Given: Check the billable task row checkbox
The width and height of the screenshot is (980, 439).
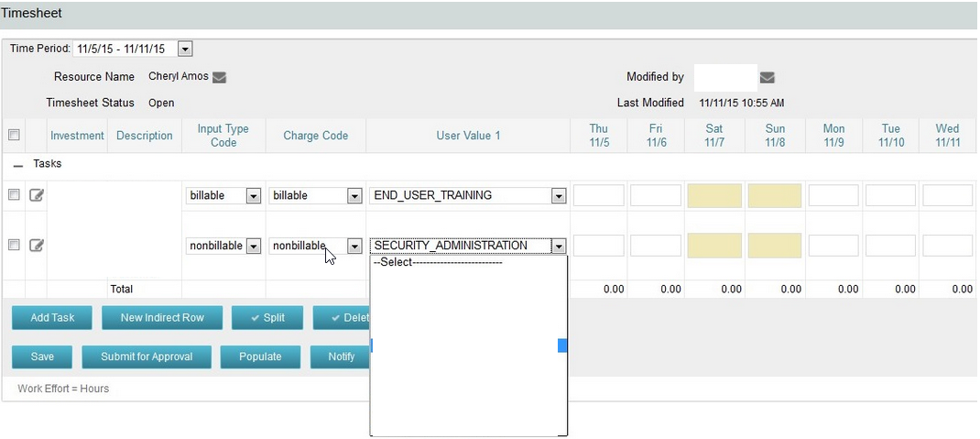Looking at the screenshot, I should tap(14, 195).
